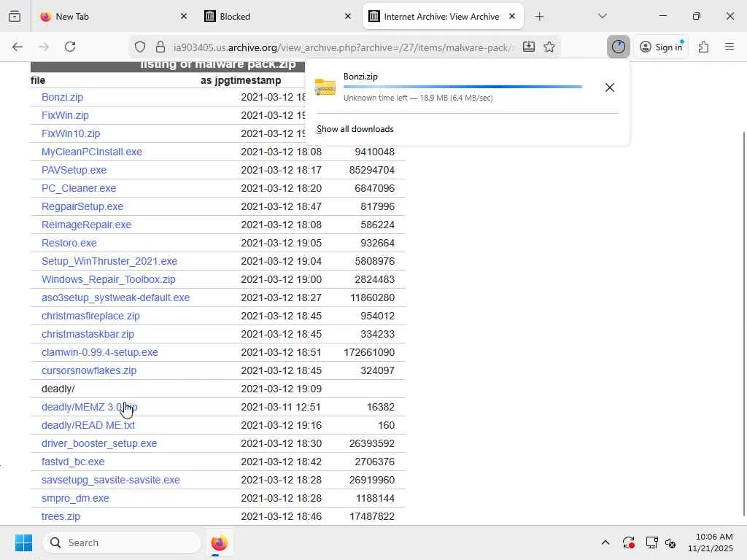Click Firefox icon in the taskbar
Image resolution: width=747 pixels, height=560 pixels.
[219, 542]
